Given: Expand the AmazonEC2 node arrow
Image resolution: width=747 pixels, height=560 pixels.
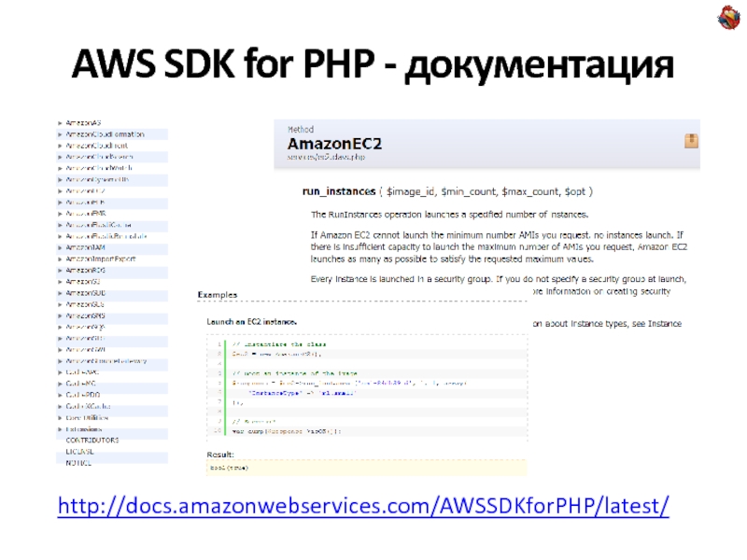Looking at the screenshot, I should pos(60,191).
